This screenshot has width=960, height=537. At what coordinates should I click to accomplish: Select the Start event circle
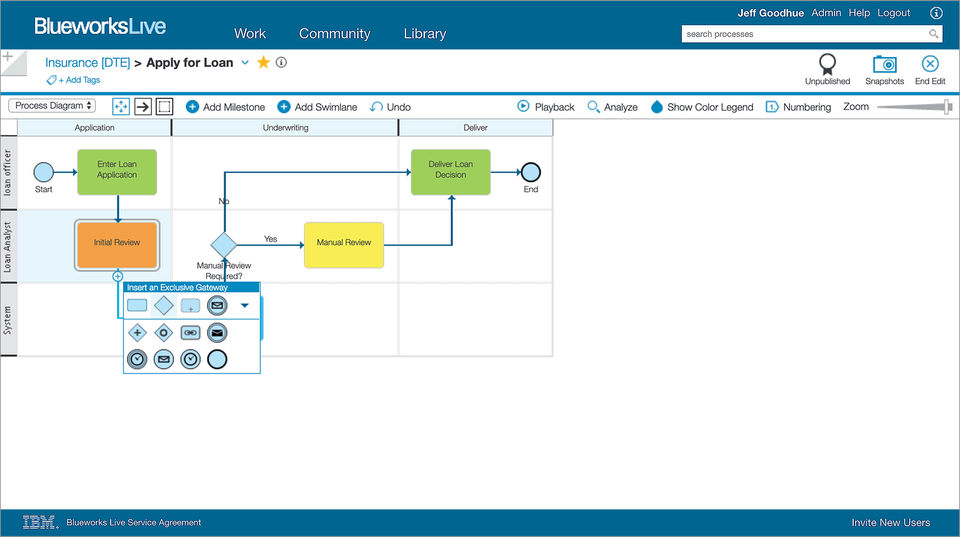coord(43,172)
